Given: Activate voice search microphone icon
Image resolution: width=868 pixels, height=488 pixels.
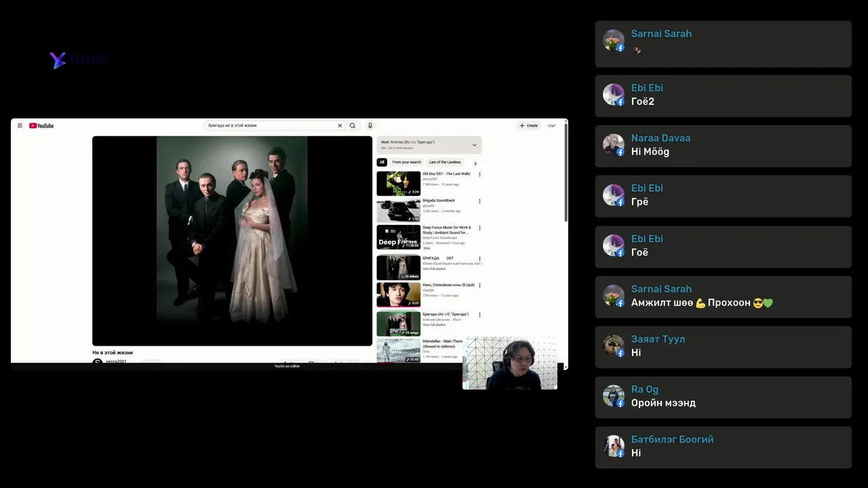Looking at the screenshot, I should pyautogui.click(x=370, y=125).
